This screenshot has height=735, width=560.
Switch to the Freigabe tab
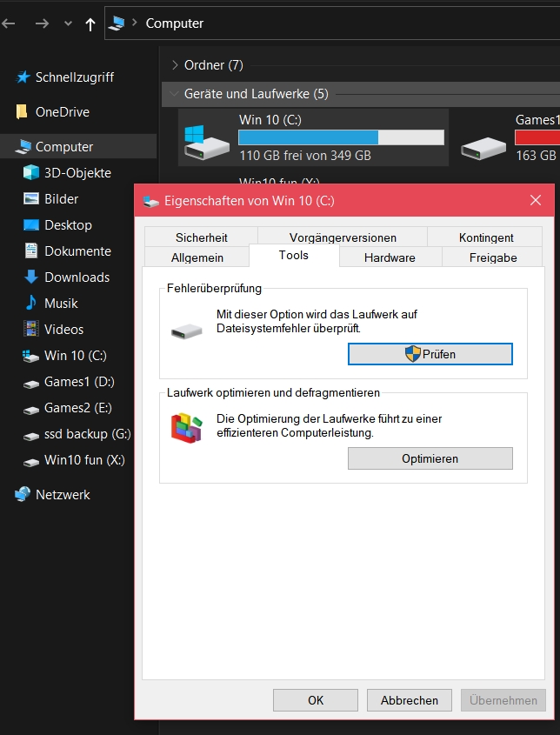493,257
